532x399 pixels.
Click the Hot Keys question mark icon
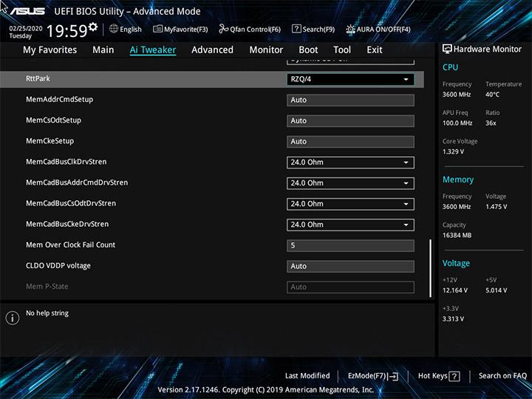click(x=454, y=376)
